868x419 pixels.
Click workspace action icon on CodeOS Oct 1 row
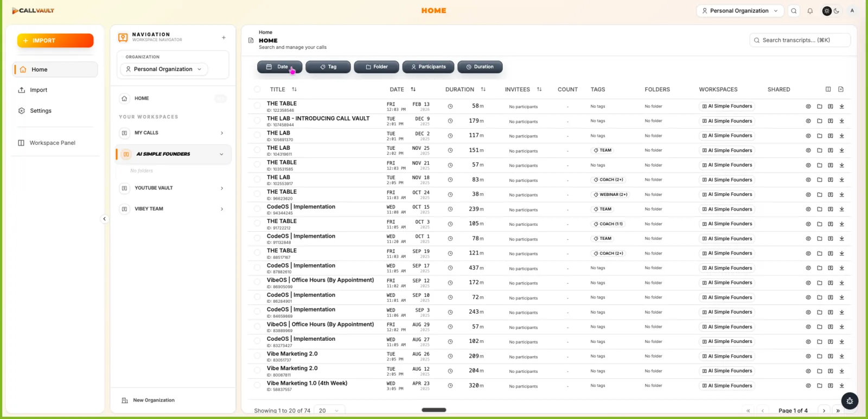click(x=830, y=239)
